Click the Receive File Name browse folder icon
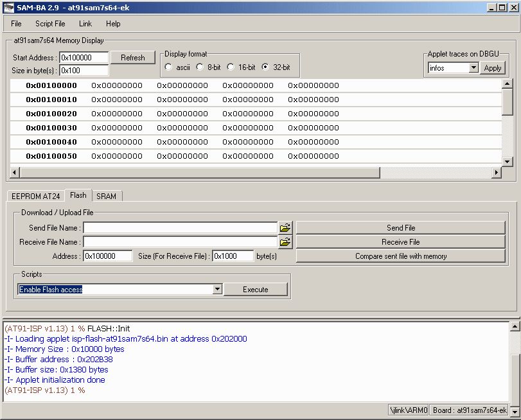Screen dimensions: 521x420 pyautogui.click(x=285, y=242)
